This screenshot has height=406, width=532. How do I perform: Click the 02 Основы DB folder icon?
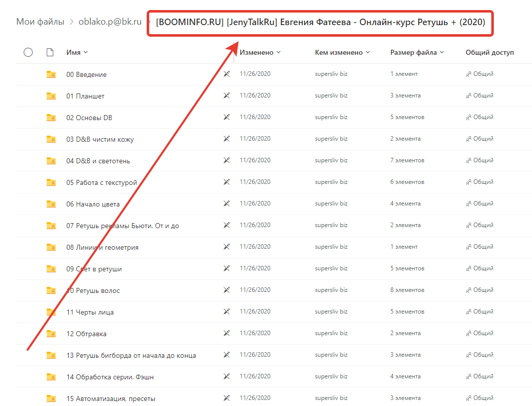pyautogui.click(x=51, y=118)
